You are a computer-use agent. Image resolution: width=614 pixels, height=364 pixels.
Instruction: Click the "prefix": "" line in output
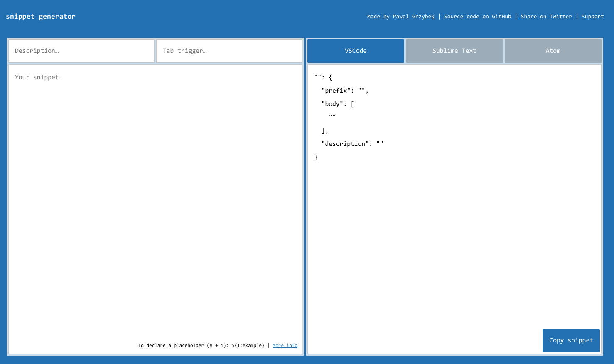pyautogui.click(x=345, y=91)
